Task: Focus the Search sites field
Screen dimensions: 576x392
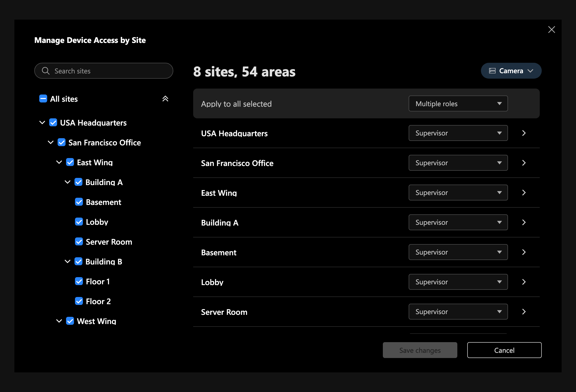Action: 104,71
